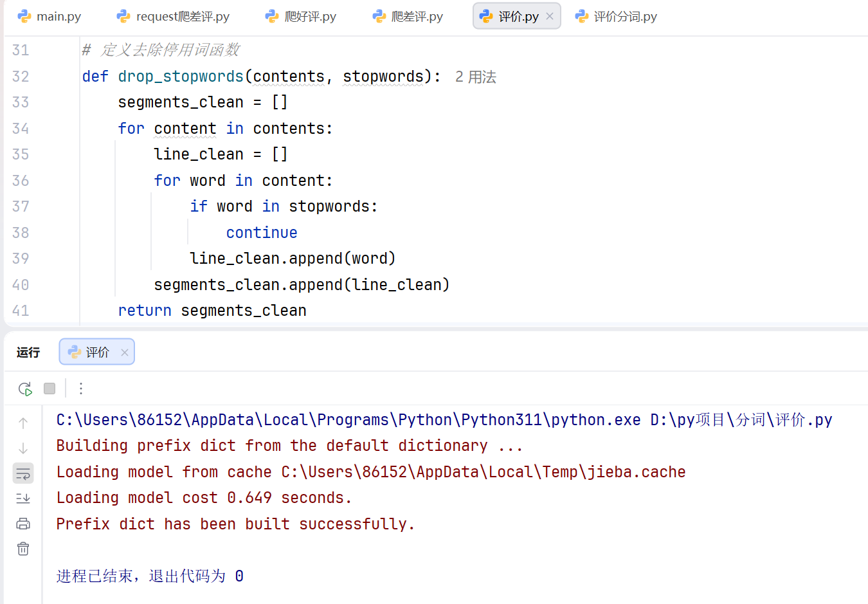Jump down the stack trace arrow
This screenshot has height=604, width=868.
pos(23,448)
